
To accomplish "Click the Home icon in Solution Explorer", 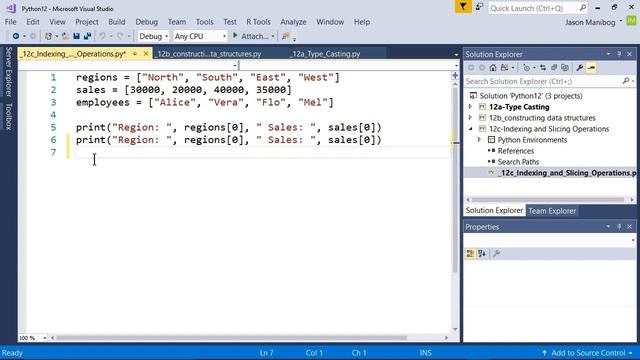I will [493, 68].
